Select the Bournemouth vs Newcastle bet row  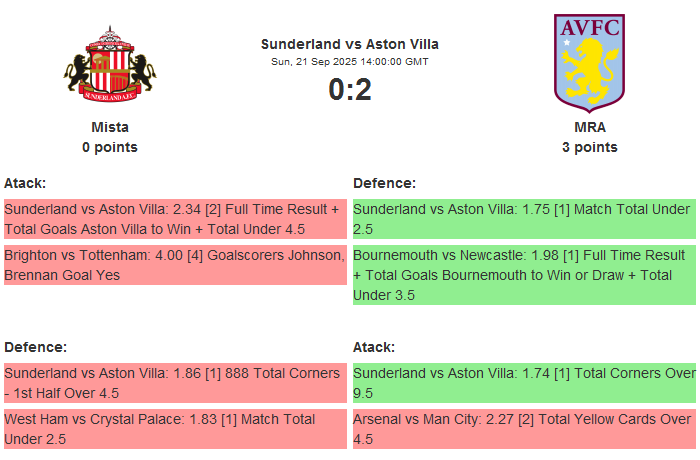(x=524, y=275)
